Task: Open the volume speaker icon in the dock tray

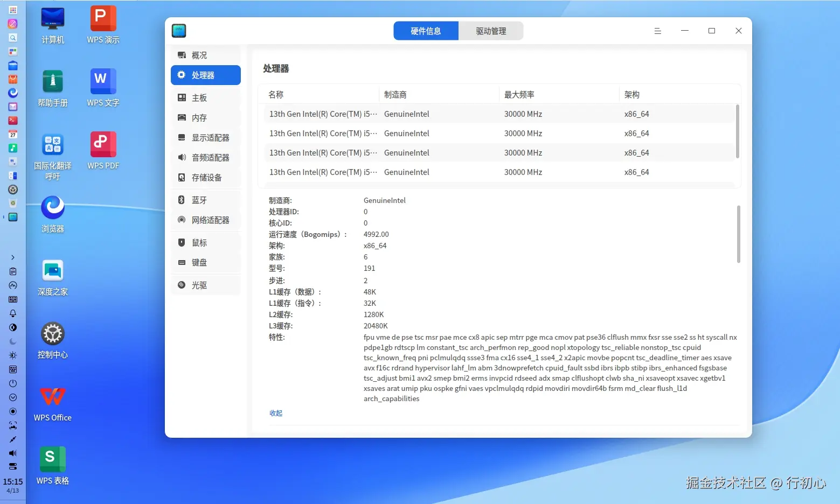Action: click(13, 453)
